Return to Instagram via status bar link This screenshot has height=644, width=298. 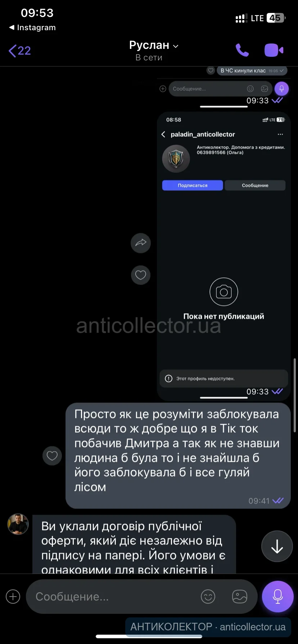(32, 28)
